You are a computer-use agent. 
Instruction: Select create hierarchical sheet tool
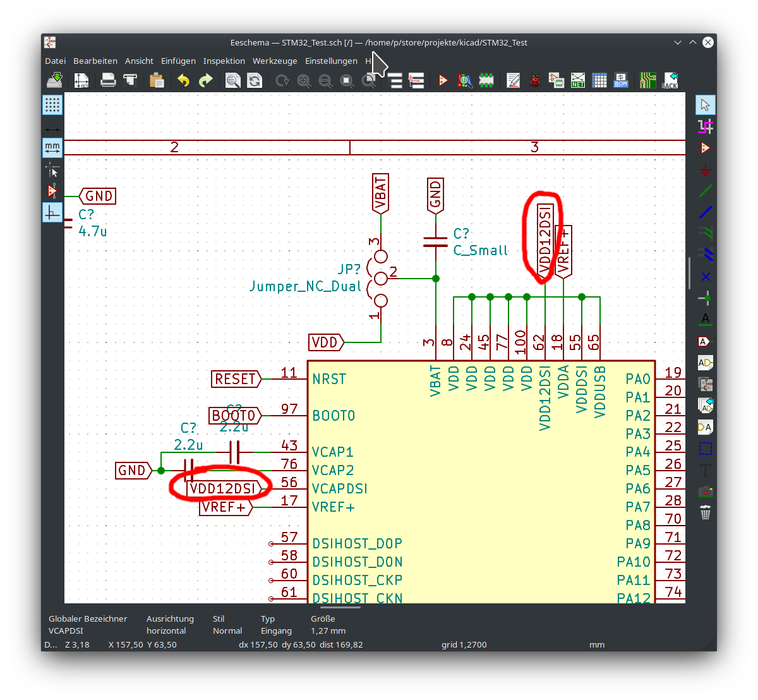(706, 384)
